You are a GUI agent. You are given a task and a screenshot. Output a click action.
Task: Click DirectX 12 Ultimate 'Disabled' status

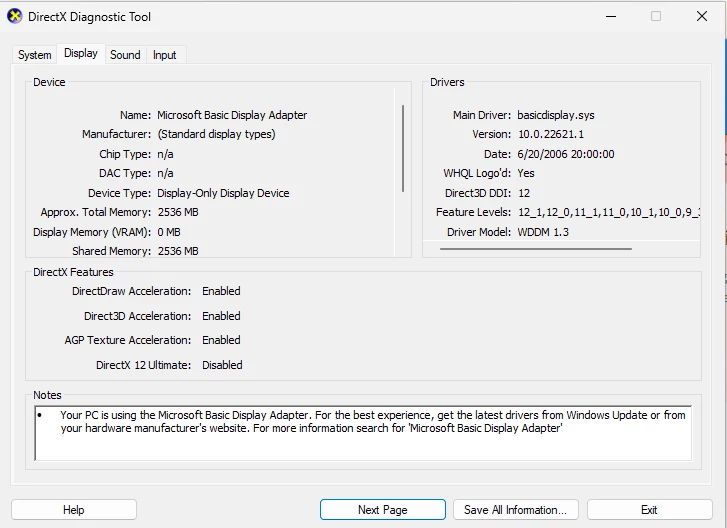pos(222,365)
